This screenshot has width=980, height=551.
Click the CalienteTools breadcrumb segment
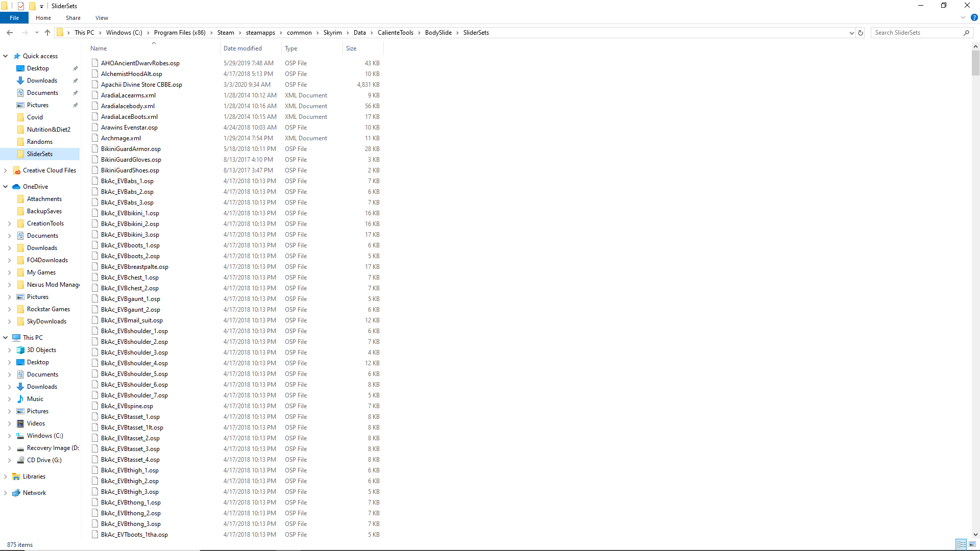[396, 33]
